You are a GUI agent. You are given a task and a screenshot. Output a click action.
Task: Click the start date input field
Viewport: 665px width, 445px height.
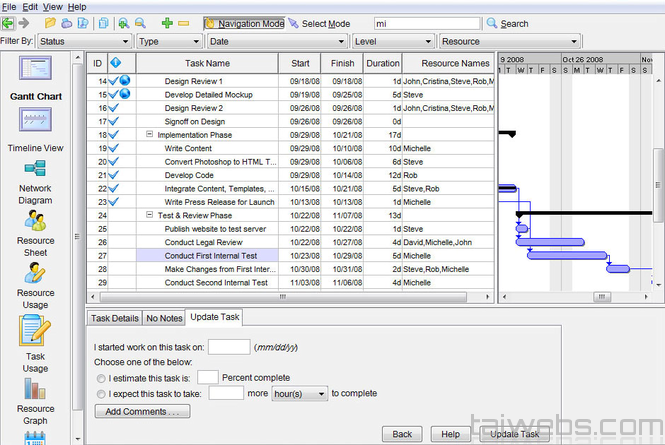click(228, 347)
